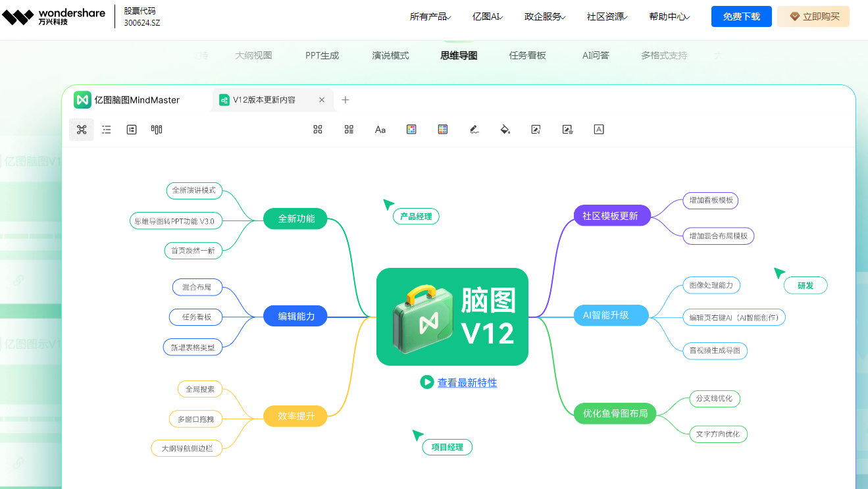
Task: Click the 优化鱼骨图布局 node
Action: tap(615, 413)
